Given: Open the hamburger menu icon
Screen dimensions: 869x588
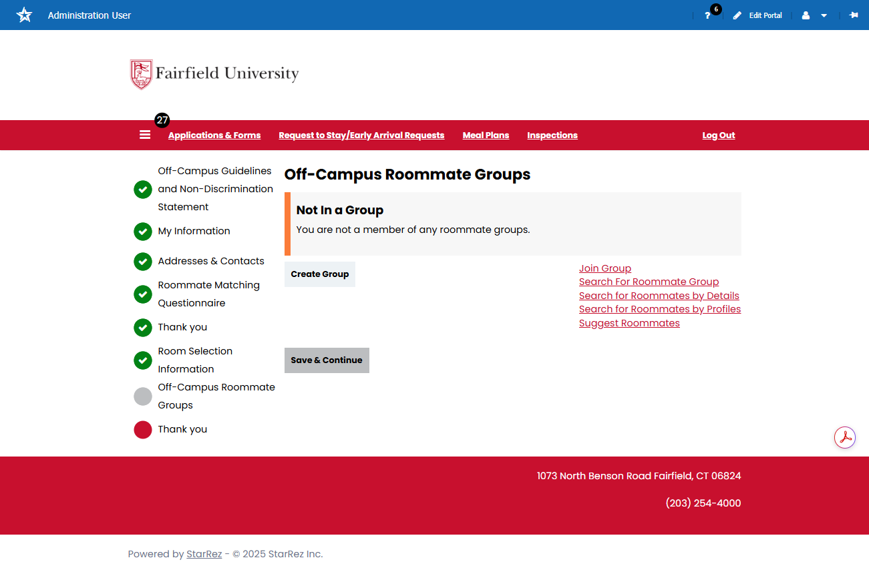Looking at the screenshot, I should pos(145,135).
